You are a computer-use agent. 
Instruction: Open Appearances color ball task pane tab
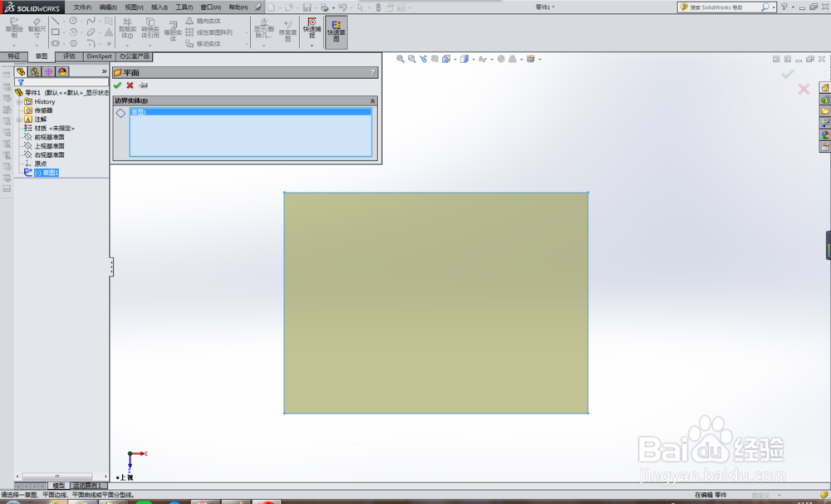click(x=825, y=135)
